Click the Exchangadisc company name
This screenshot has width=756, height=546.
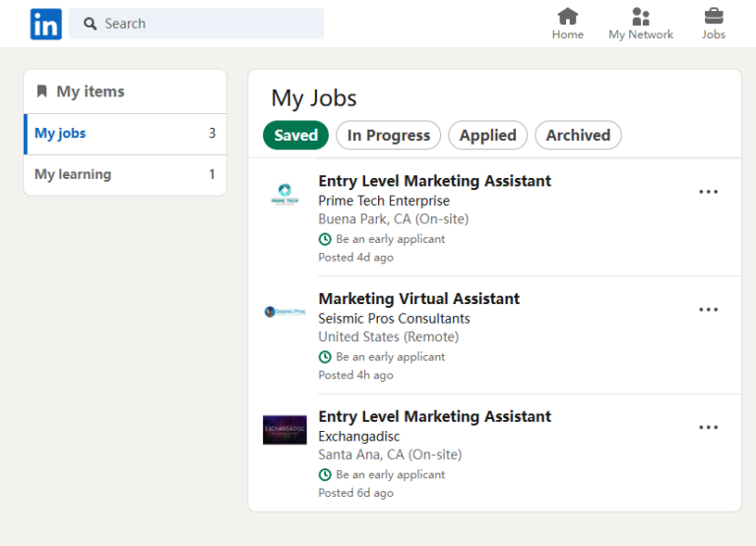point(358,436)
